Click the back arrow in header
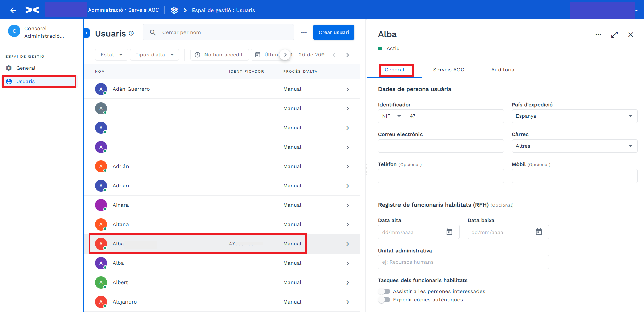 pos(13,10)
